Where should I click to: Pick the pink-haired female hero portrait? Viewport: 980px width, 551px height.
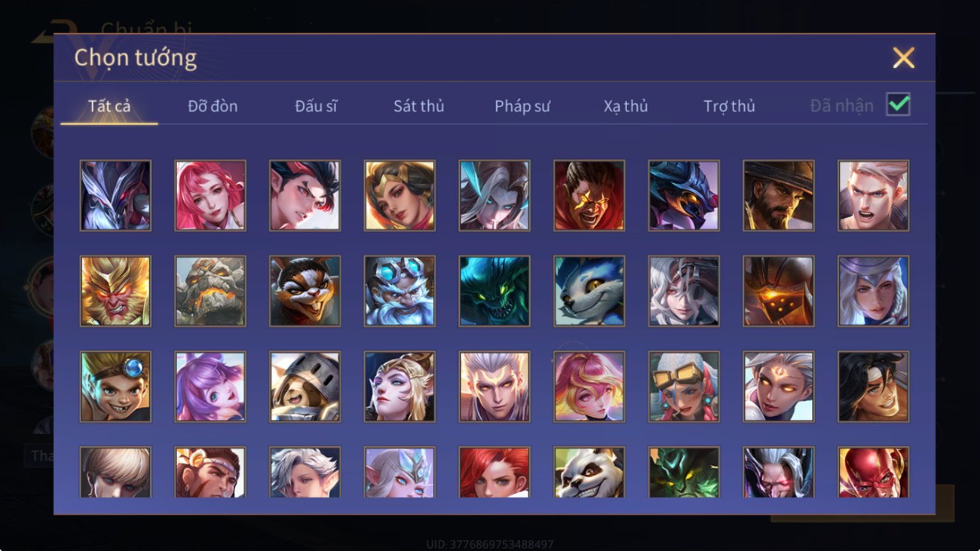point(210,196)
